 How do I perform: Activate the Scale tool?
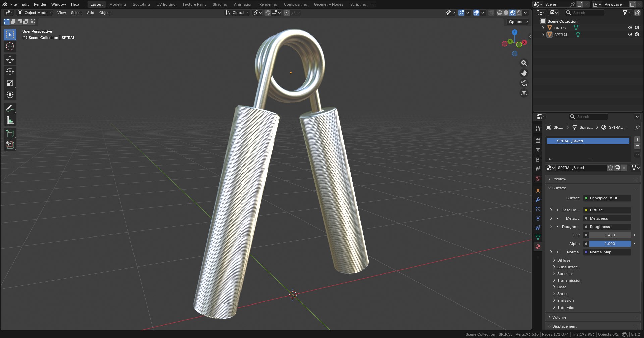(x=10, y=83)
